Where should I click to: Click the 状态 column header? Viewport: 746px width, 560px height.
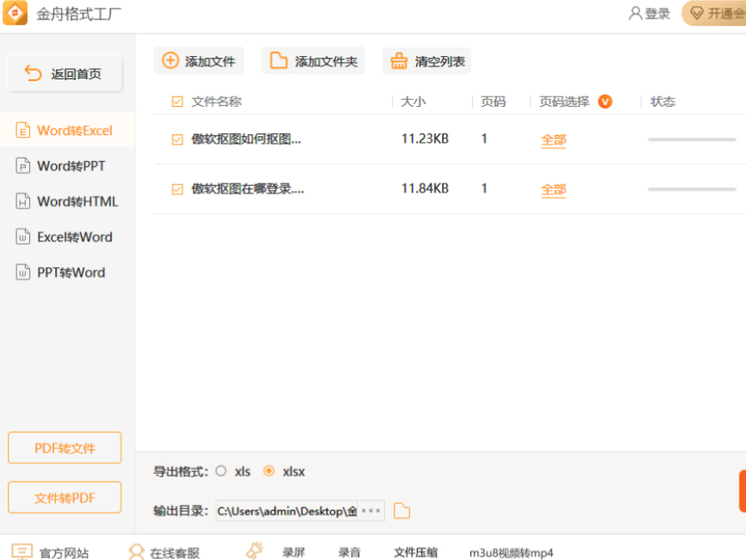click(662, 102)
